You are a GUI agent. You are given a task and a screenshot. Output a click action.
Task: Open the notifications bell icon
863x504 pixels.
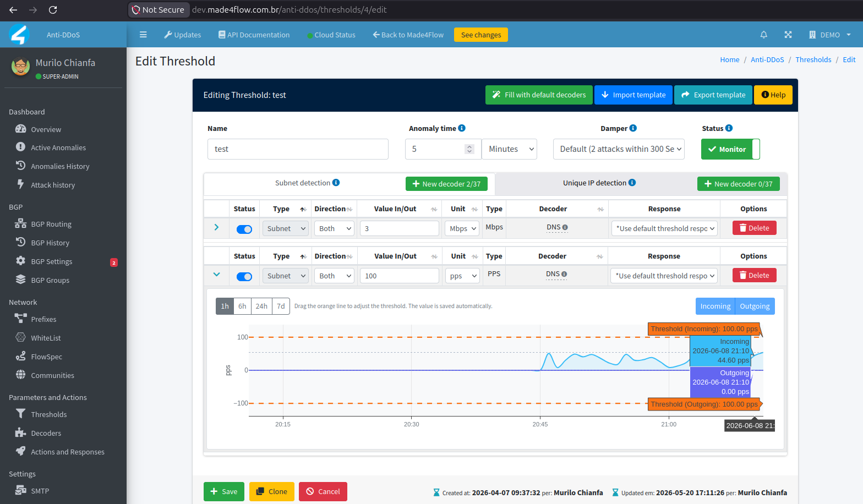[763, 35]
